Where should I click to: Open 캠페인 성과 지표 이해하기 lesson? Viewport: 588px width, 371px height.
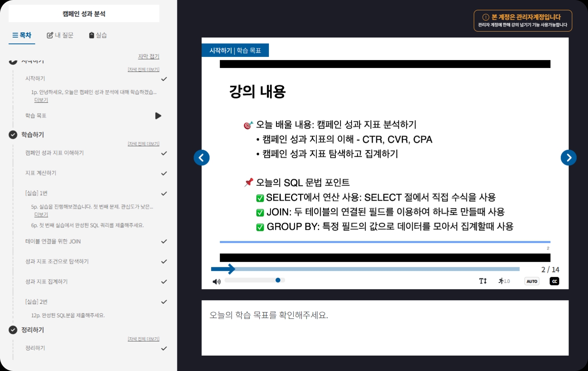pyautogui.click(x=54, y=153)
